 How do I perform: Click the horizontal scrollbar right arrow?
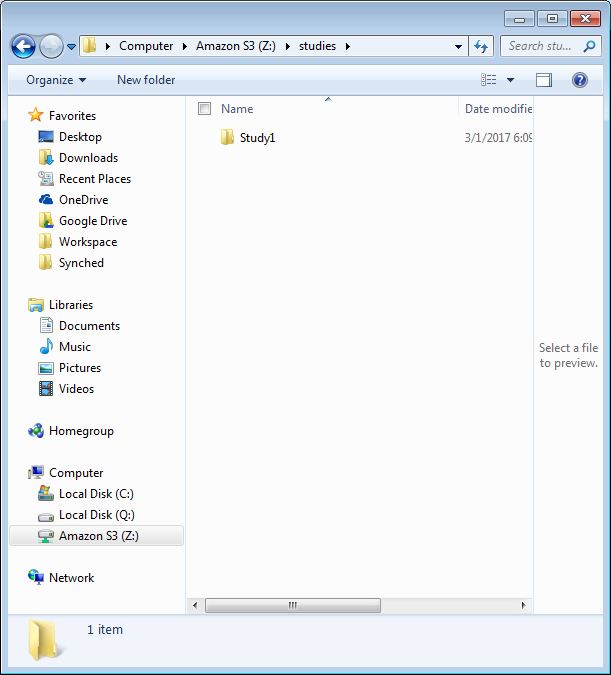click(524, 605)
